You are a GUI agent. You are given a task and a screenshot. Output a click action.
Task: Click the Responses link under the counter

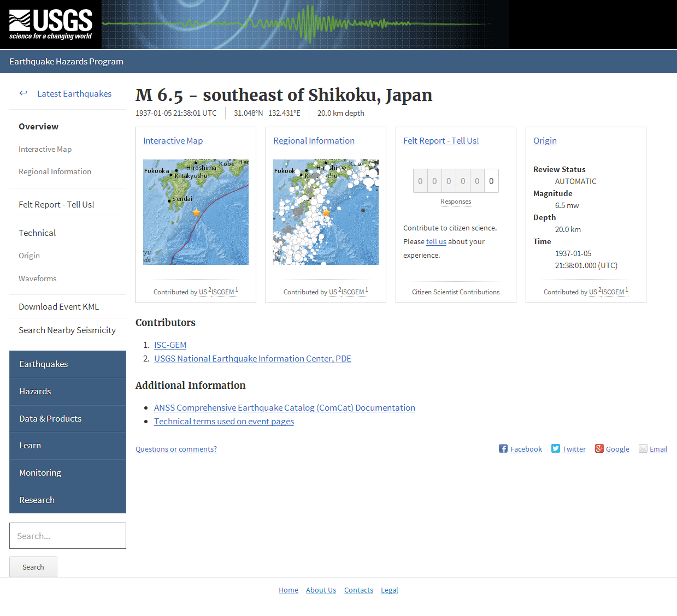pyautogui.click(x=456, y=201)
